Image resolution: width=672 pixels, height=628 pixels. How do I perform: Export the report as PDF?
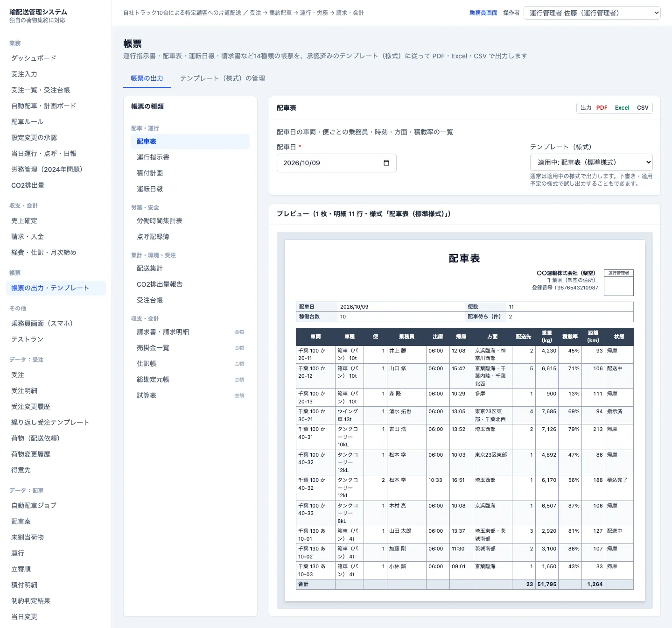[x=602, y=108]
